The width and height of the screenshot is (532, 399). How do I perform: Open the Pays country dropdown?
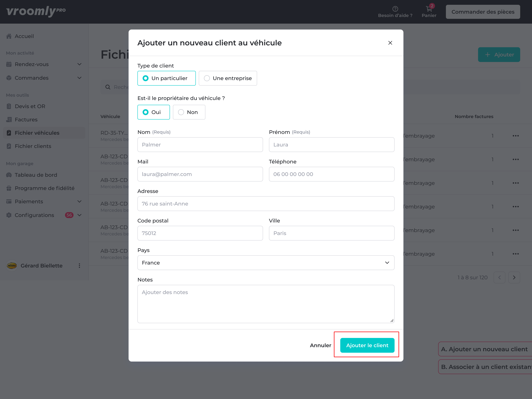click(x=266, y=262)
